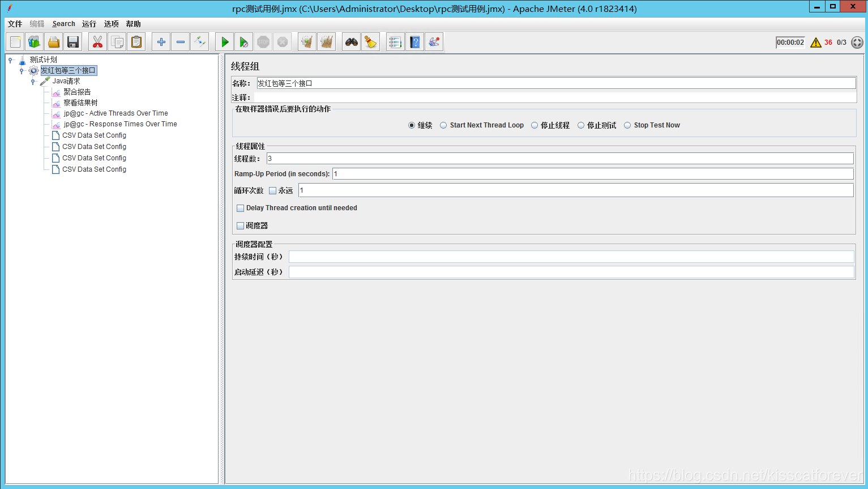Screen dimensions: 868x489
Task: Toggle the 永远 loop forever checkbox
Action: pos(273,191)
